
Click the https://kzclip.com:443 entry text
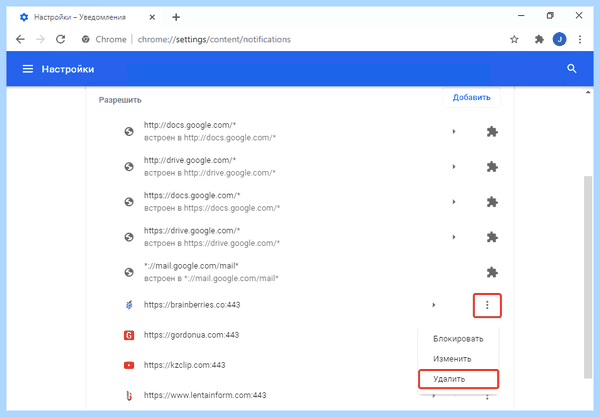pyautogui.click(x=184, y=365)
